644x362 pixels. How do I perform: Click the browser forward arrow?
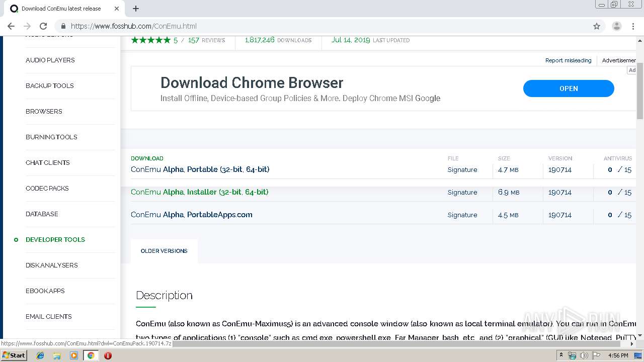27,26
